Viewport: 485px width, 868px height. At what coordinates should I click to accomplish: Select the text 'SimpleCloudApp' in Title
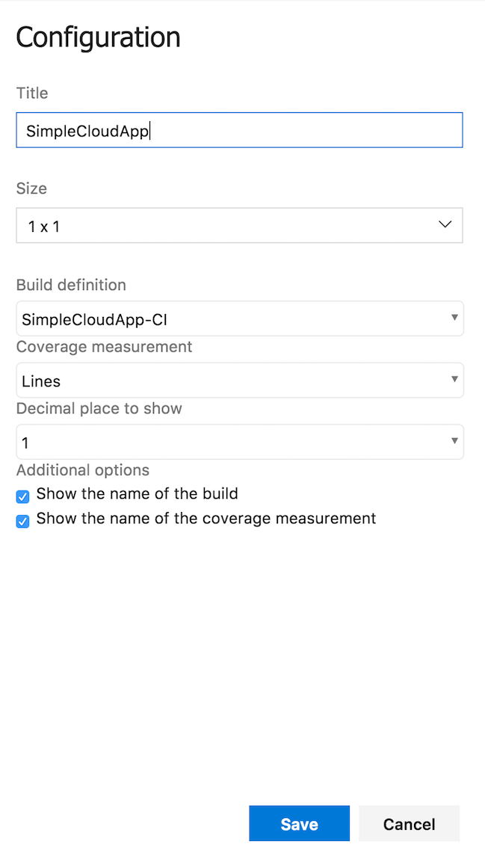(x=87, y=129)
